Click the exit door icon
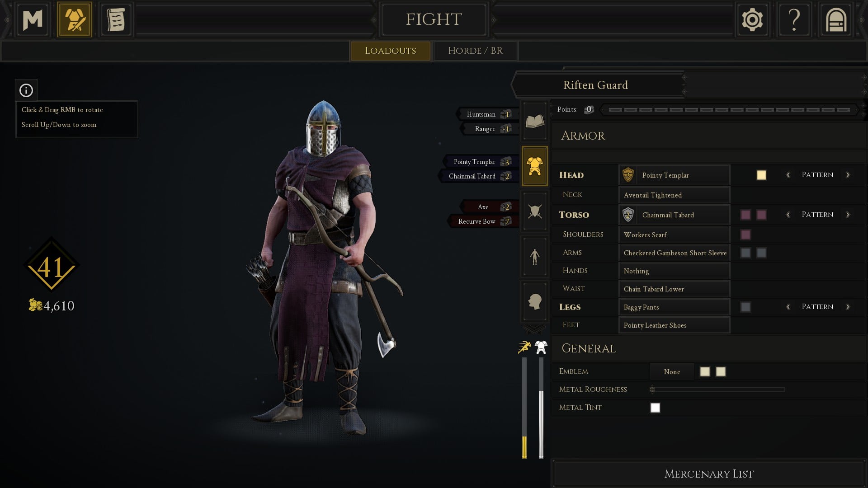The width and height of the screenshot is (868, 488). coord(836,19)
